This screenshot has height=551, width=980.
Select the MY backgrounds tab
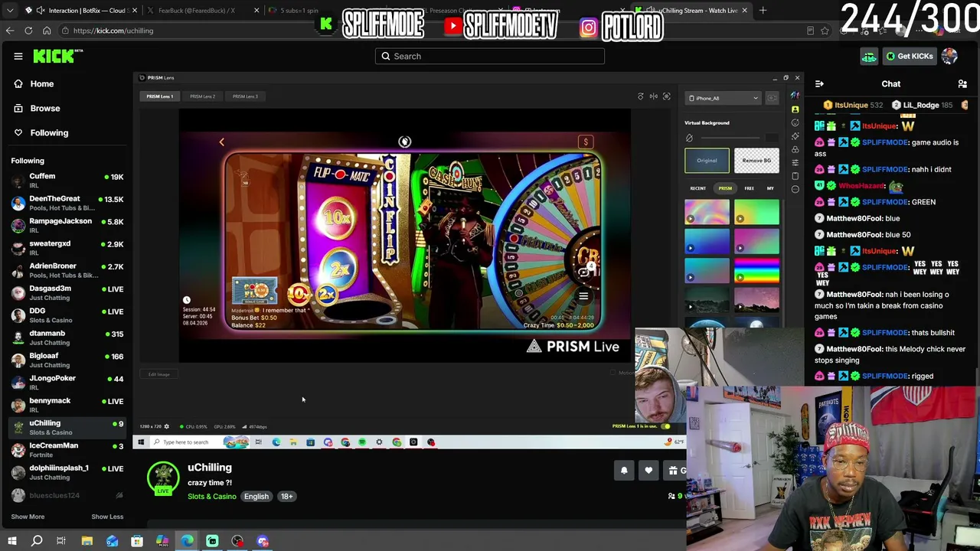pyautogui.click(x=770, y=188)
